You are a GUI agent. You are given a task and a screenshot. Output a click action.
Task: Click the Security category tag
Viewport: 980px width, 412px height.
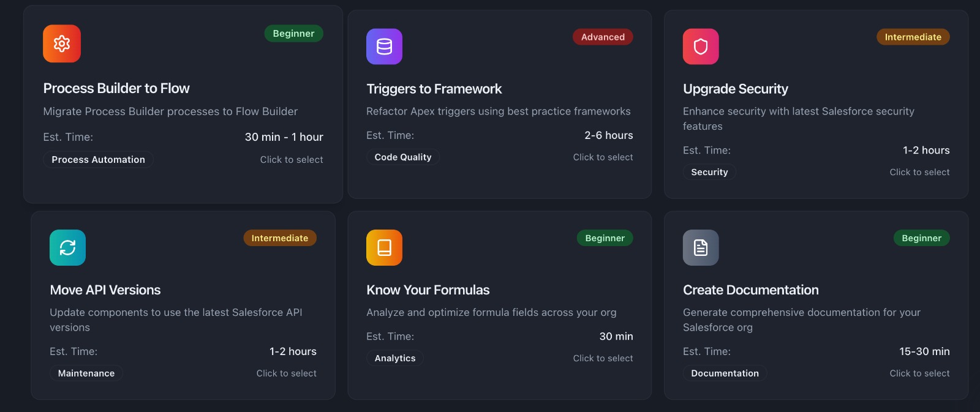[709, 173]
